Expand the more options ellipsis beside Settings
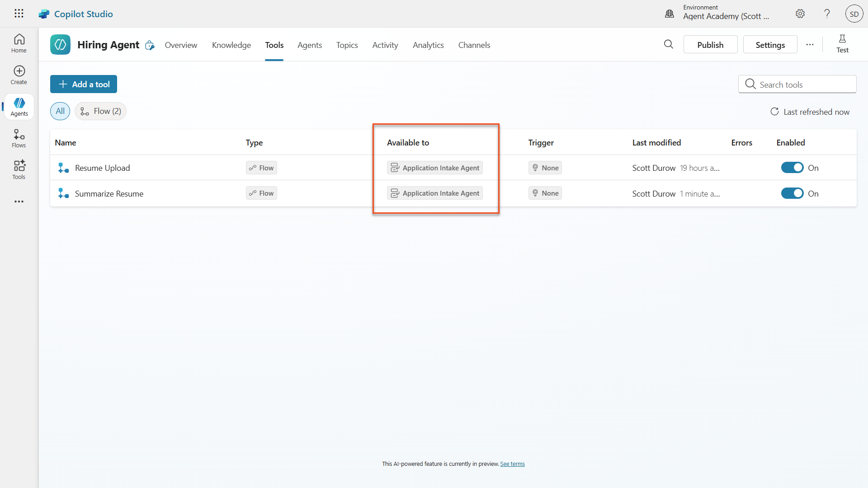 810,45
